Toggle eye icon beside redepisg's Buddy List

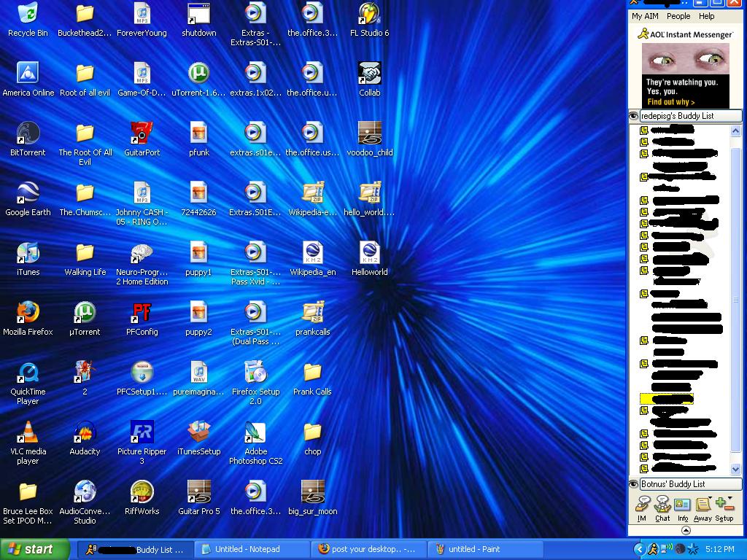pyautogui.click(x=634, y=116)
